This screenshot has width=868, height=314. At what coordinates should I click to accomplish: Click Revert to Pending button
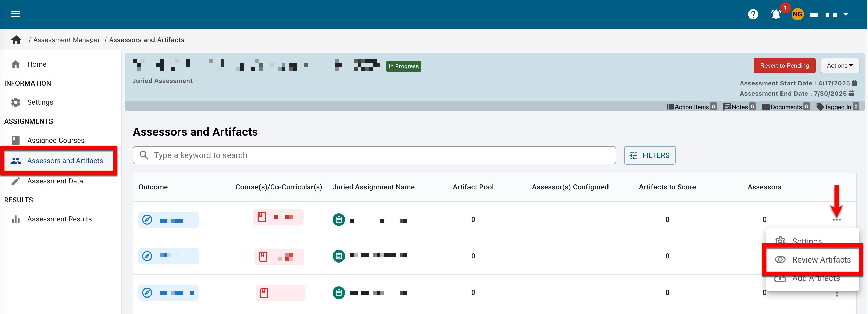point(784,66)
